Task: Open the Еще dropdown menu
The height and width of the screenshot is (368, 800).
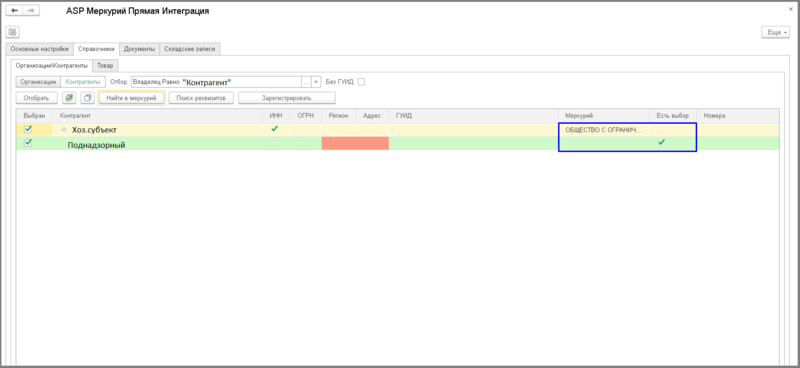Action: [775, 32]
